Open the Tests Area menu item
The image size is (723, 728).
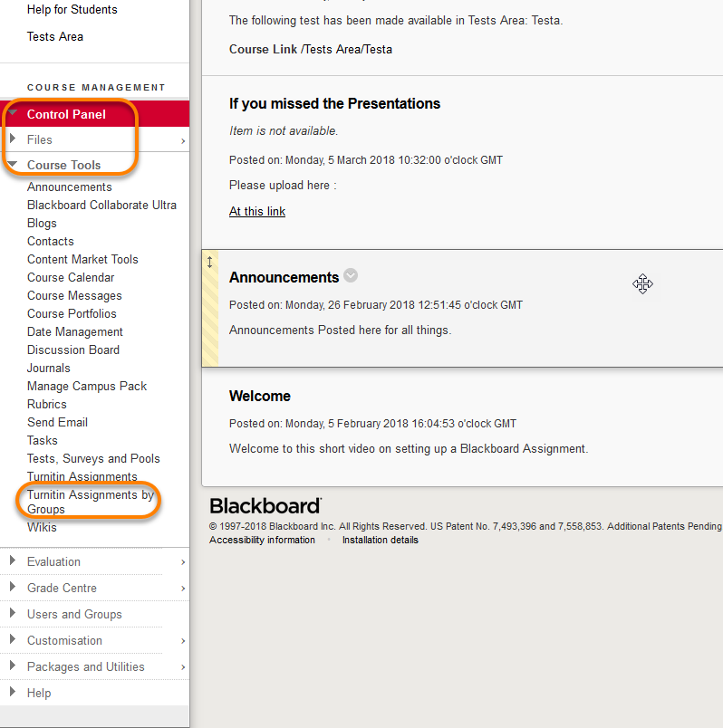pyautogui.click(x=55, y=37)
